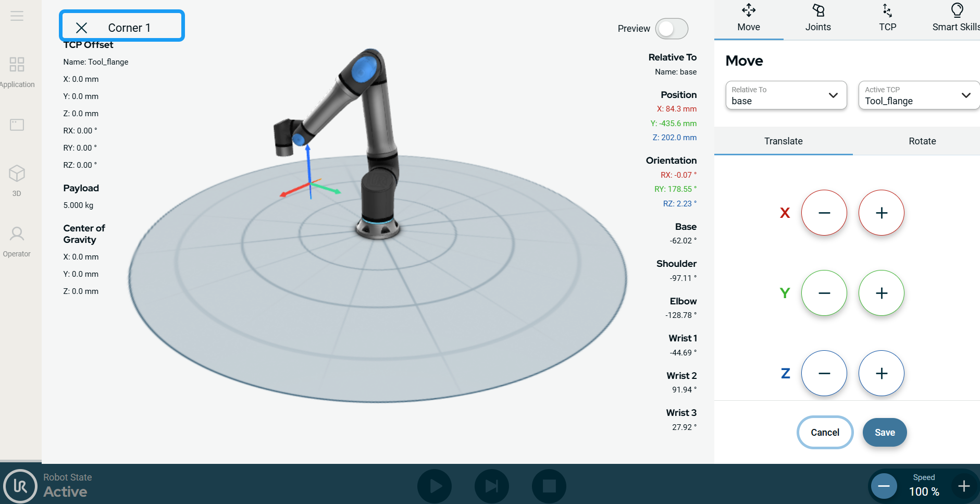Viewport: 980px width, 504px height.
Task: Open the hamburger menu
Action: point(17,16)
